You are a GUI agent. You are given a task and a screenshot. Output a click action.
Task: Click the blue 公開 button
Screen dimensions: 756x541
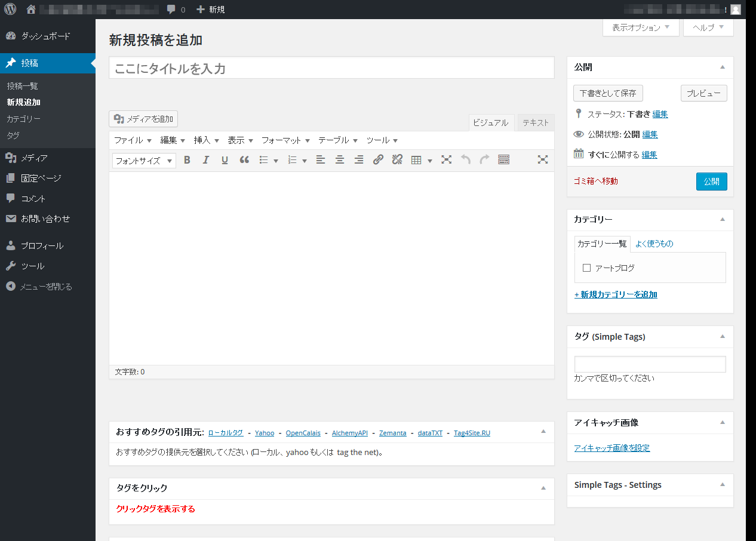coord(711,182)
